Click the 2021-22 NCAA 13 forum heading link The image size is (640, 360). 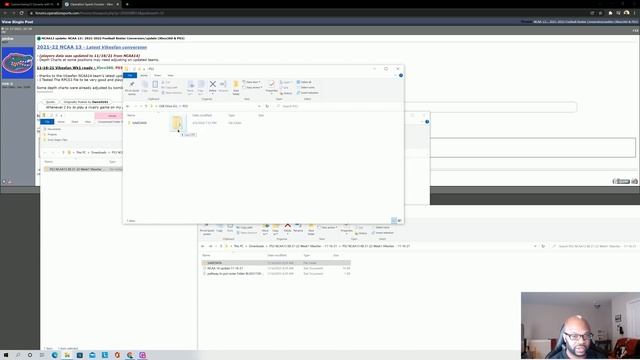click(92, 47)
